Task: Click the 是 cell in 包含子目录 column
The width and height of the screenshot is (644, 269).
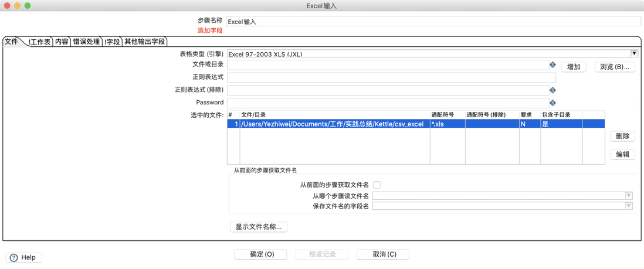Action: click(561, 124)
